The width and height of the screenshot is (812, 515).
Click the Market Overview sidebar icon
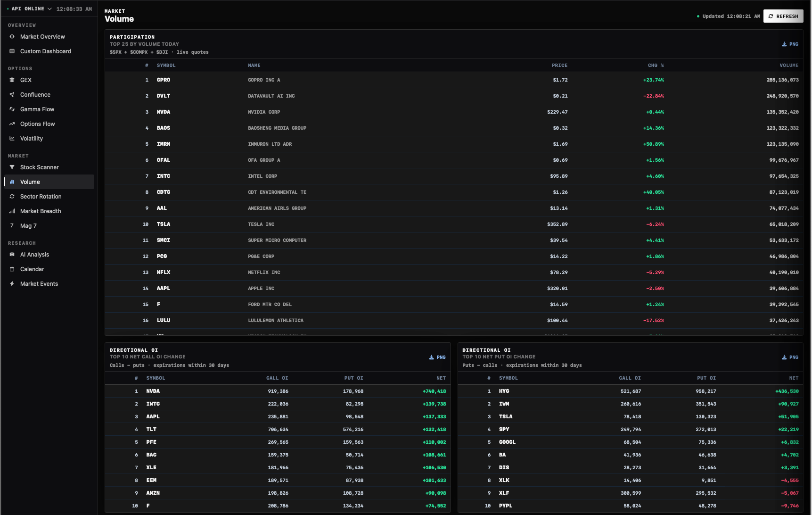(12, 36)
